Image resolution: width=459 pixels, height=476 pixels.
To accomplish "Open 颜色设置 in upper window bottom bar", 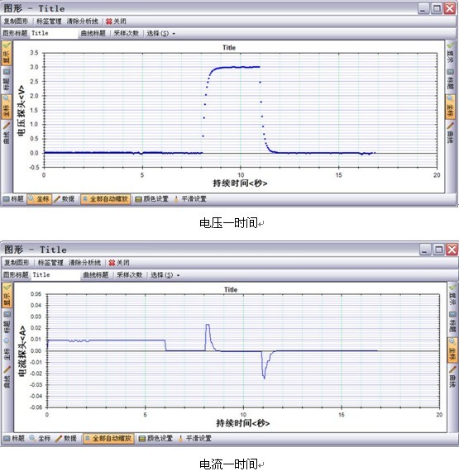I will pos(151,199).
